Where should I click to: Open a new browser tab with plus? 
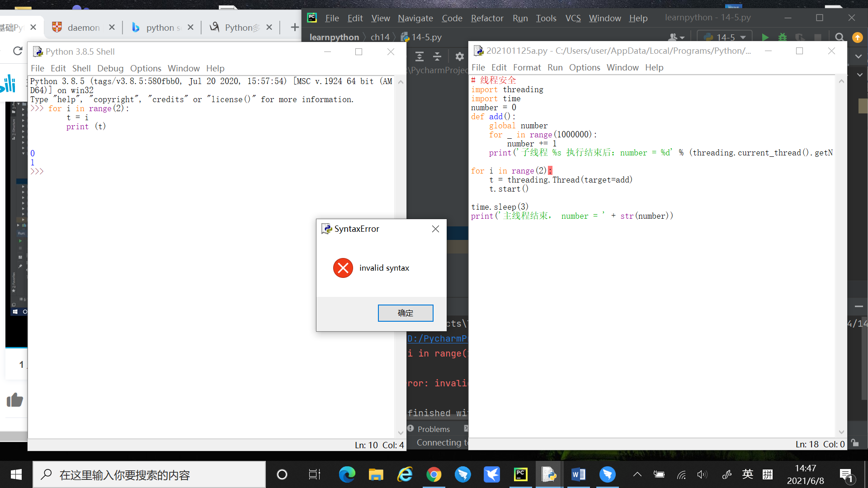pos(295,28)
